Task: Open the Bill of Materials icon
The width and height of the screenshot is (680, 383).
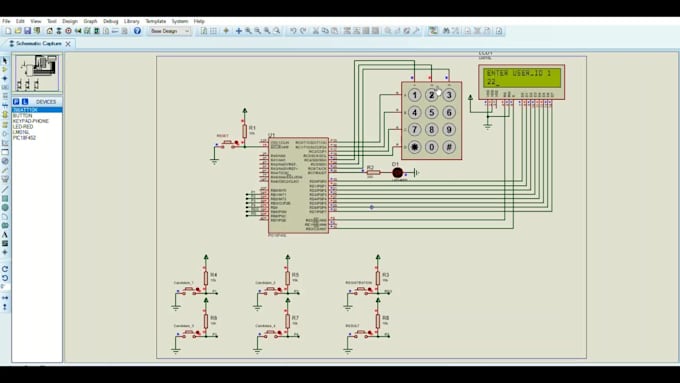Action: point(106,31)
